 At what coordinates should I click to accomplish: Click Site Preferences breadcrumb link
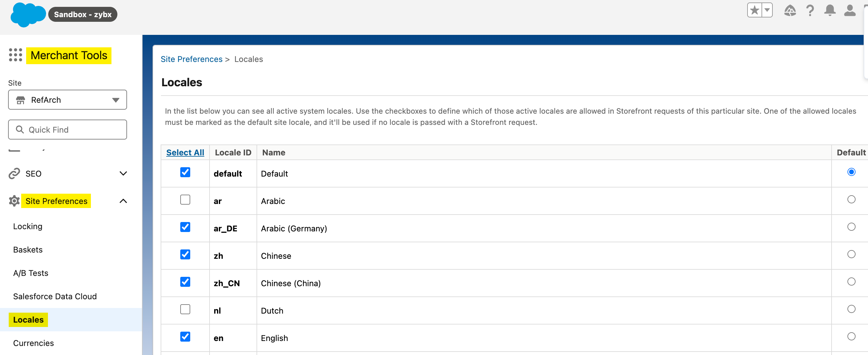[x=191, y=59]
